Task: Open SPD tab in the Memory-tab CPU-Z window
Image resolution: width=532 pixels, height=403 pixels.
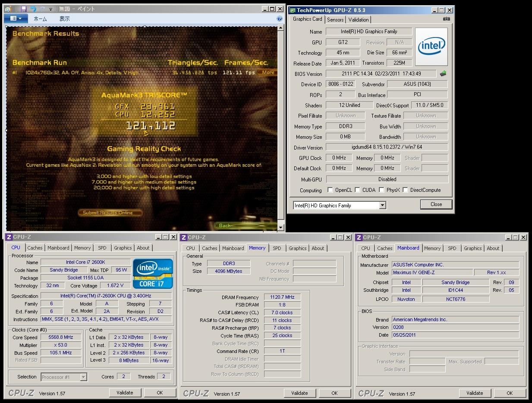Action: (277, 248)
